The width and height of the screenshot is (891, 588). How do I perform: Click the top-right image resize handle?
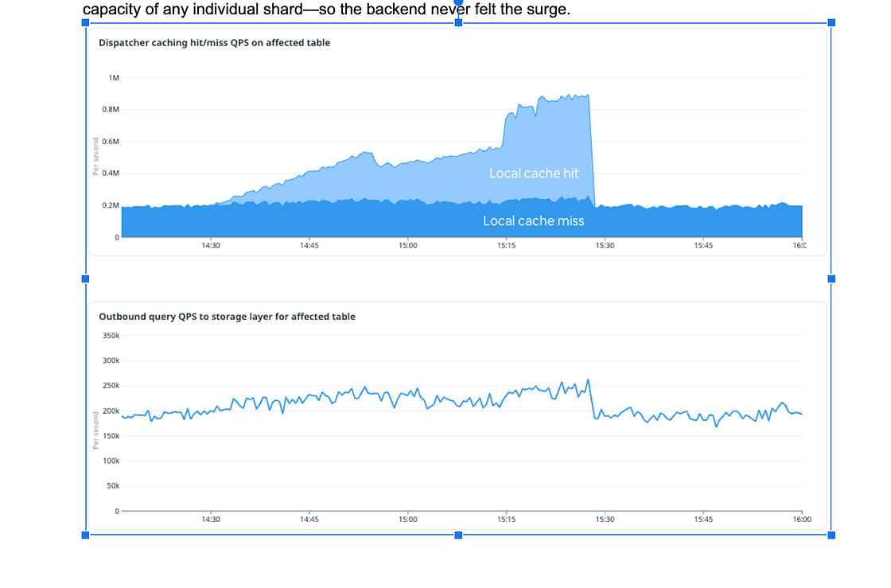pyautogui.click(x=831, y=23)
